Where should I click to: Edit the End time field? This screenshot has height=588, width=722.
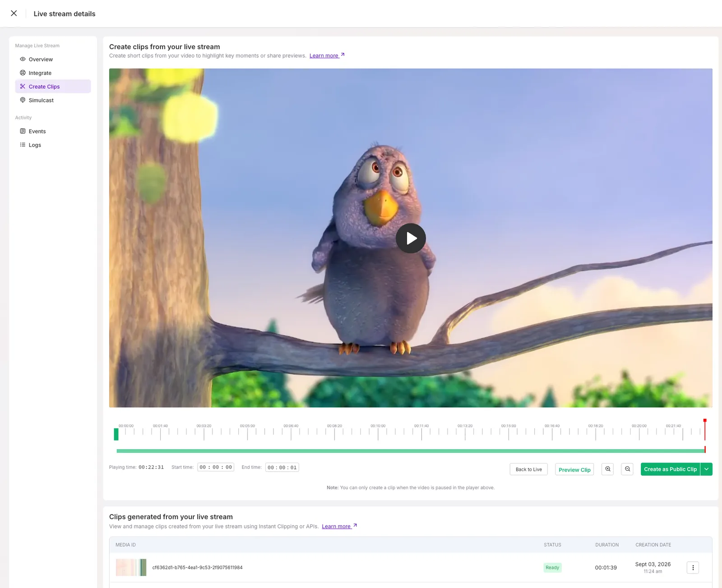pos(282,468)
